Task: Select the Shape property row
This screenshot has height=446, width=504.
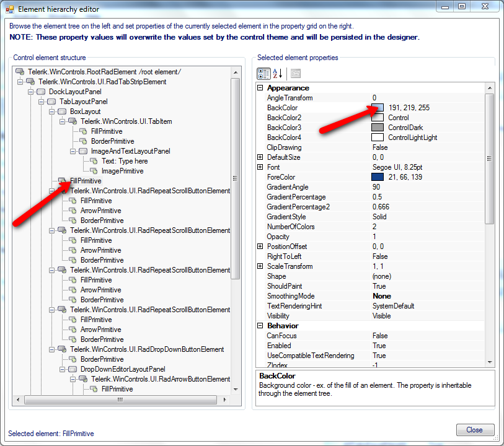Action: click(374, 276)
